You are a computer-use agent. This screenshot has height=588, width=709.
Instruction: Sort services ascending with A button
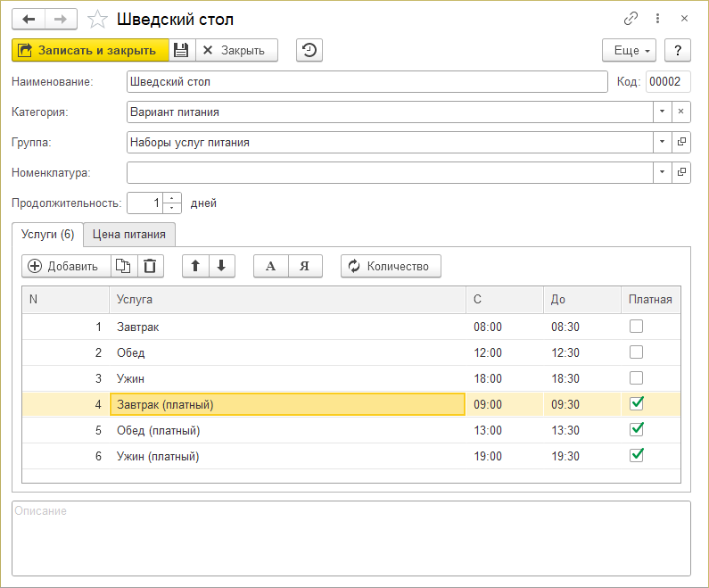coord(271,266)
